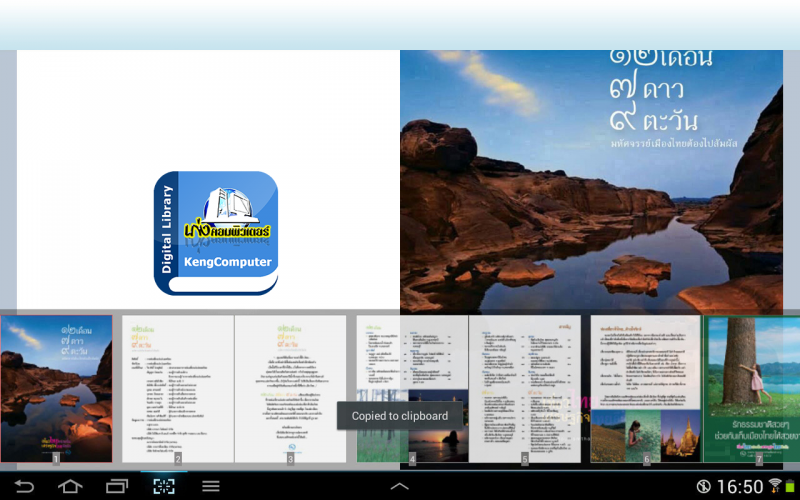
Task: Tap the Android back button
Action: click(x=23, y=486)
